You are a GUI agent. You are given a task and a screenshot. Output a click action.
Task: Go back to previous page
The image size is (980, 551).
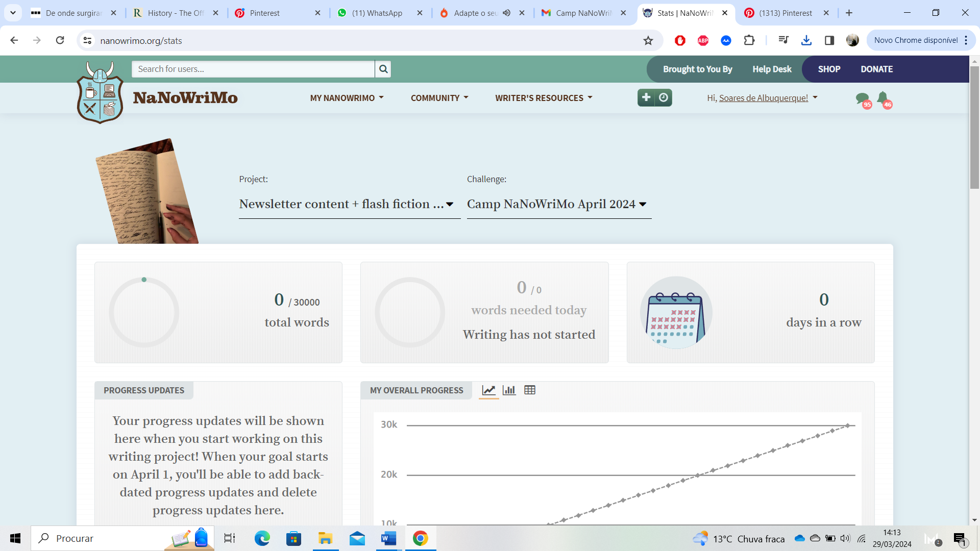coord(14,40)
